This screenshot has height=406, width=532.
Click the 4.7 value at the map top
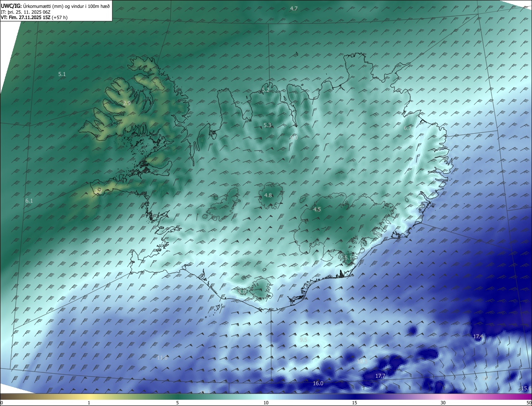[x=294, y=8]
